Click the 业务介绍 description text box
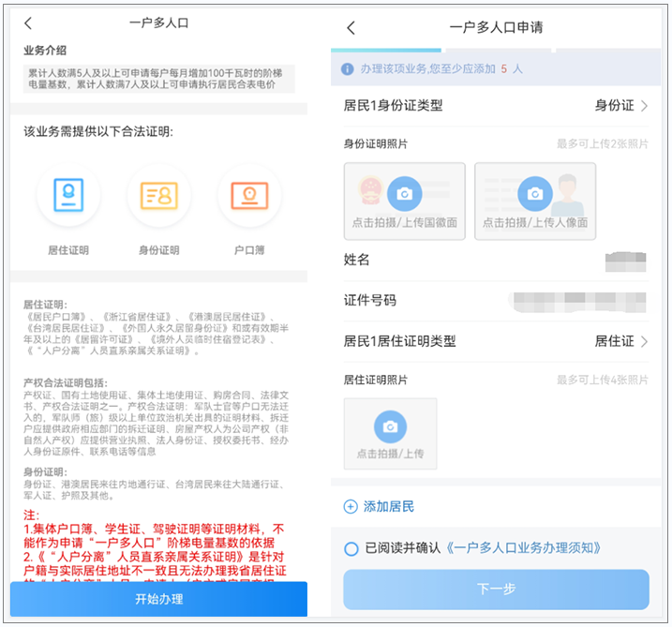 tap(158, 79)
